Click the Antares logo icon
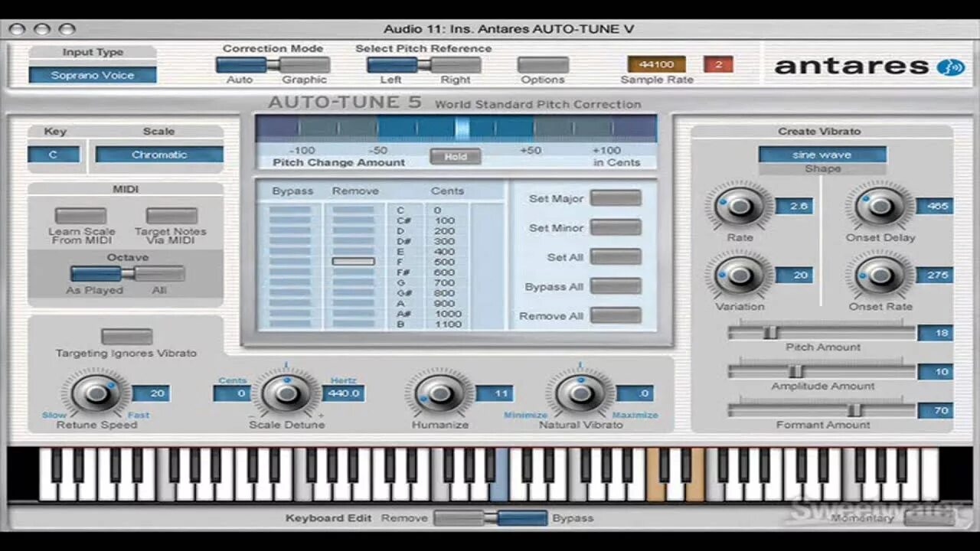The width and height of the screenshot is (980, 551). coord(950,67)
